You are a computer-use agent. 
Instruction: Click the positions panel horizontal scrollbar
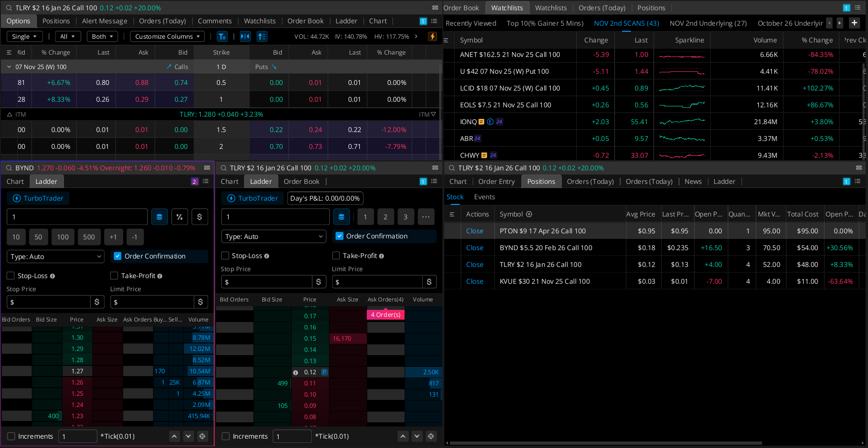605,443
